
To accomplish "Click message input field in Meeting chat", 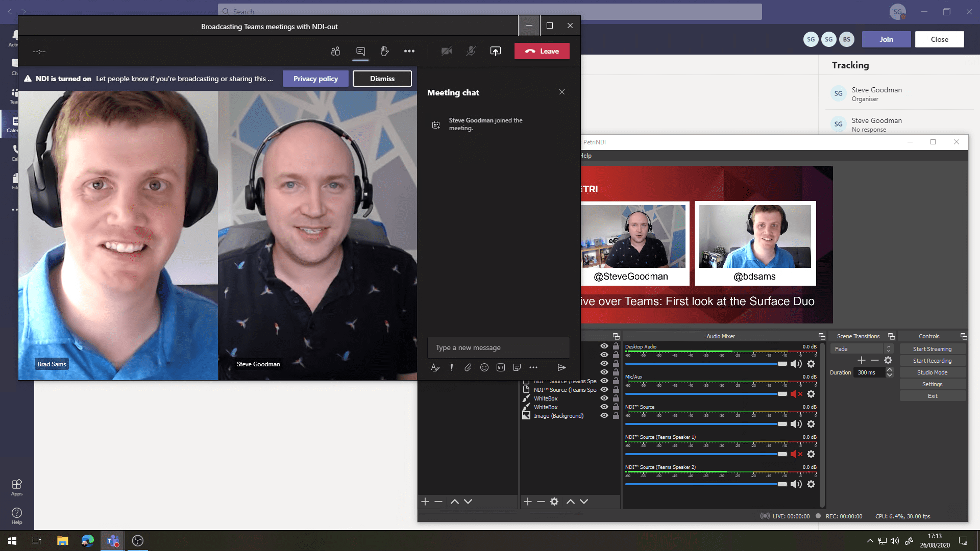I will click(x=498, y=347).
